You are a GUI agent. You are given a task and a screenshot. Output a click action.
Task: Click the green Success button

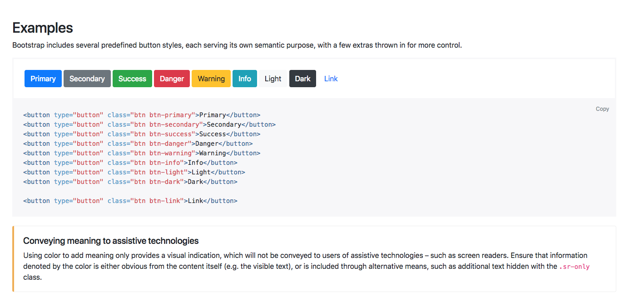(132, 79)
